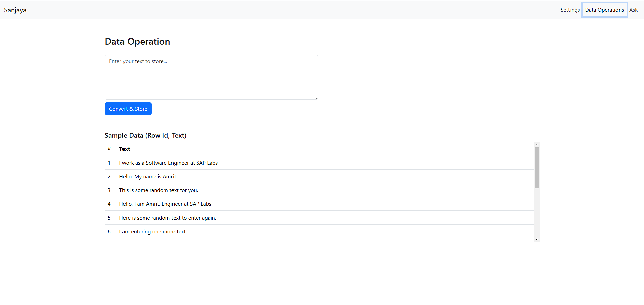
Task: Click the 'Data Operation' page heading
Action: pos(138,42)
